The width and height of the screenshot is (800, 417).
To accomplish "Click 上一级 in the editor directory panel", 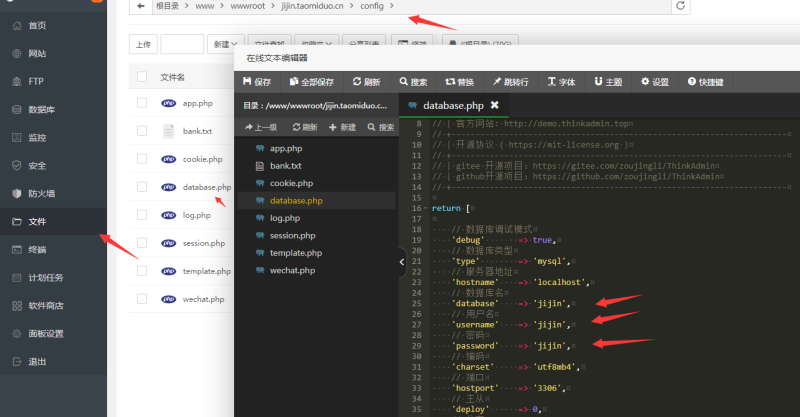I will (x=261, y=127).
